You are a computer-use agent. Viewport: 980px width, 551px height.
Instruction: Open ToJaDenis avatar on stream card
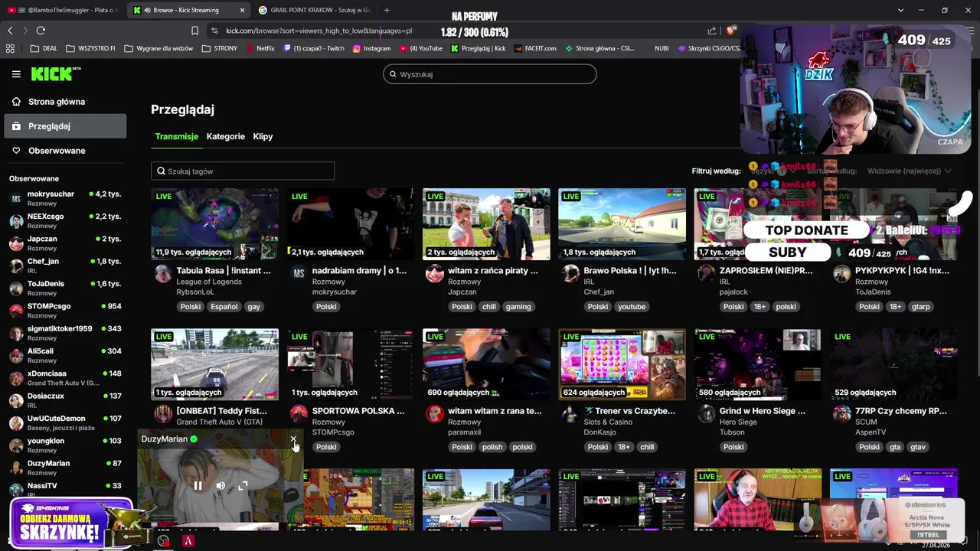(x=841, y=273)
